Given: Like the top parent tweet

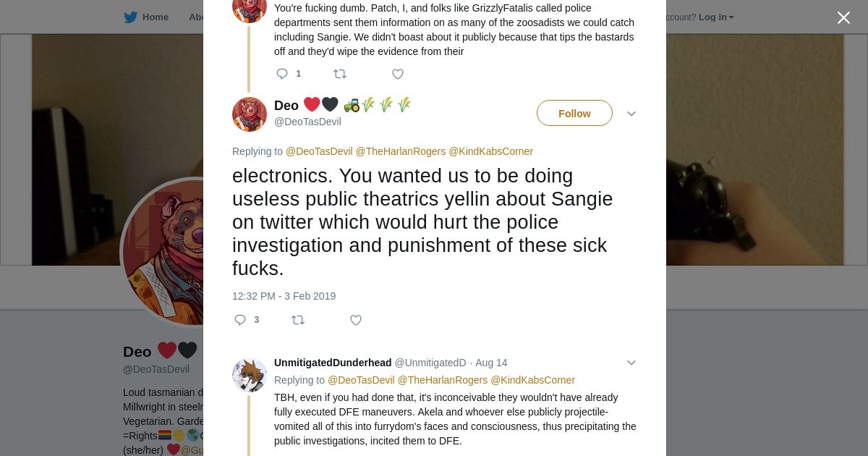Looking at the screenshot, I should pos(398,74).
